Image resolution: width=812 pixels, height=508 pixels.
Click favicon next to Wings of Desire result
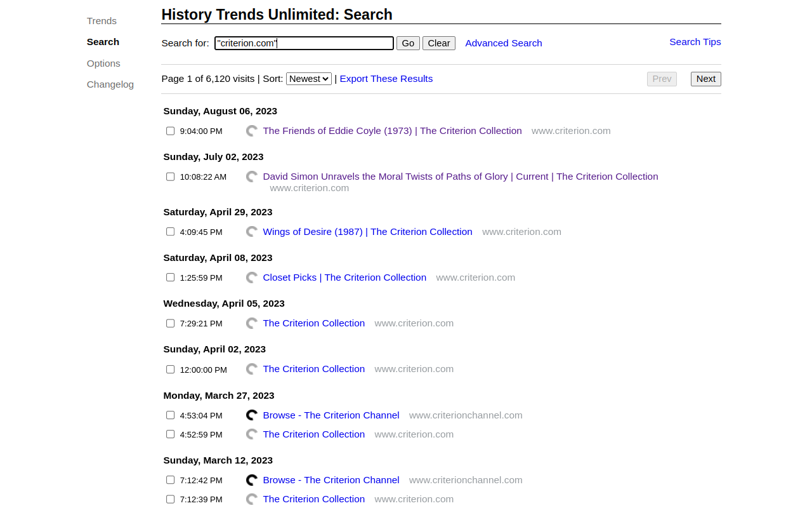pyautogui.click(x=252, y=232)
